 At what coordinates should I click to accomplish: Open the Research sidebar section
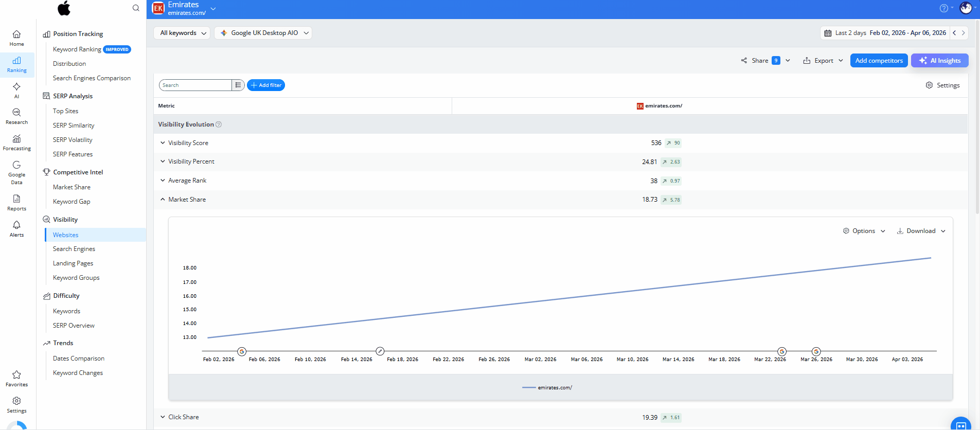coord(16,116)
